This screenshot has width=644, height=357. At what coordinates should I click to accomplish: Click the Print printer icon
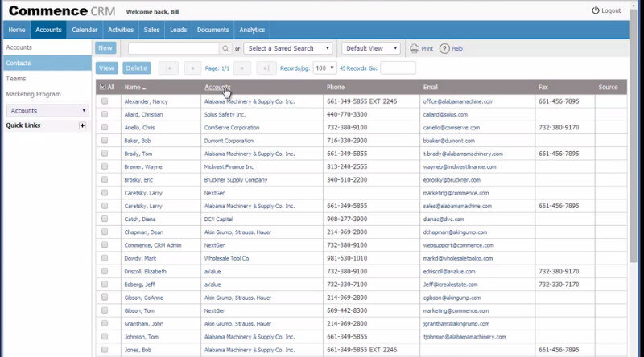click(x=414, y=48)
